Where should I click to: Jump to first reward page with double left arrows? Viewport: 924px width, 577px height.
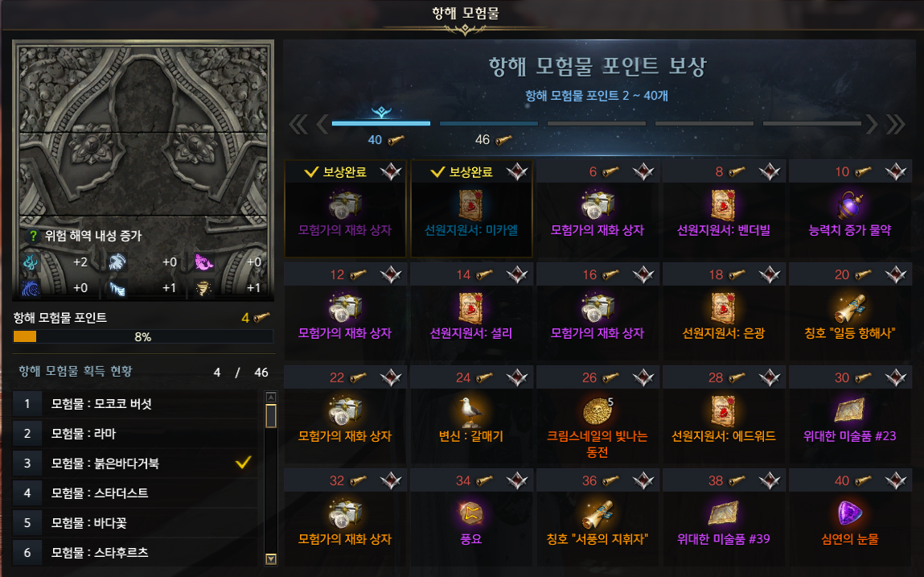coord(299,124)
